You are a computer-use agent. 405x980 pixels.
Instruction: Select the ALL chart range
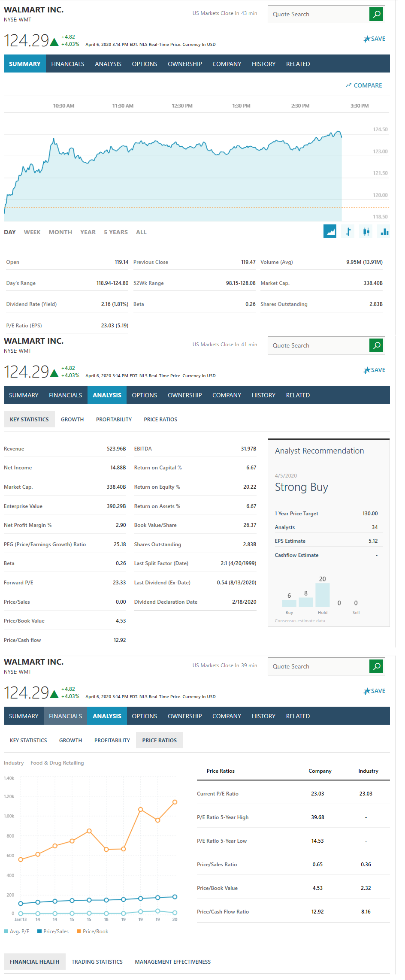(141, 232)
